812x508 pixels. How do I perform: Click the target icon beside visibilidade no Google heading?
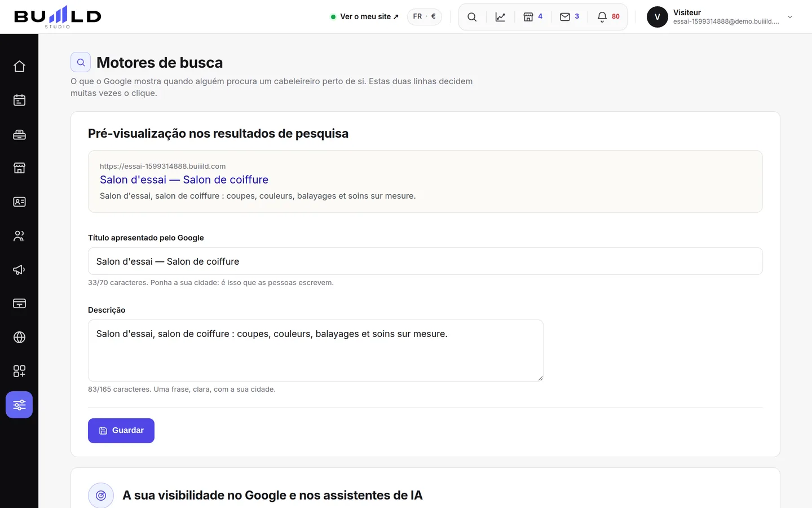coord(101,496)
